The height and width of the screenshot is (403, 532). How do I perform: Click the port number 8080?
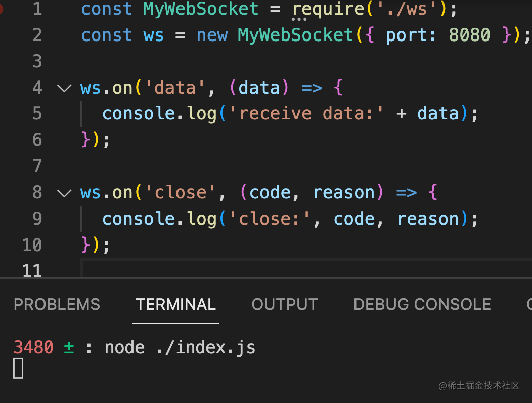469,35
